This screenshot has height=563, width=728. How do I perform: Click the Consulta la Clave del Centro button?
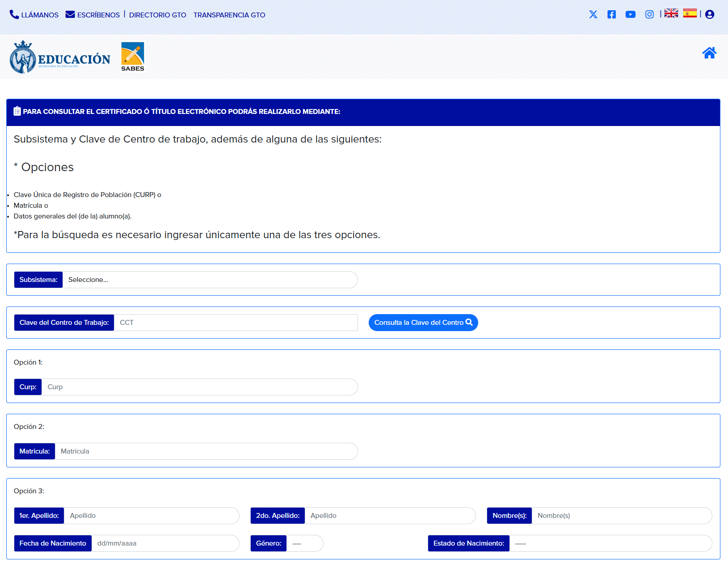423,323
